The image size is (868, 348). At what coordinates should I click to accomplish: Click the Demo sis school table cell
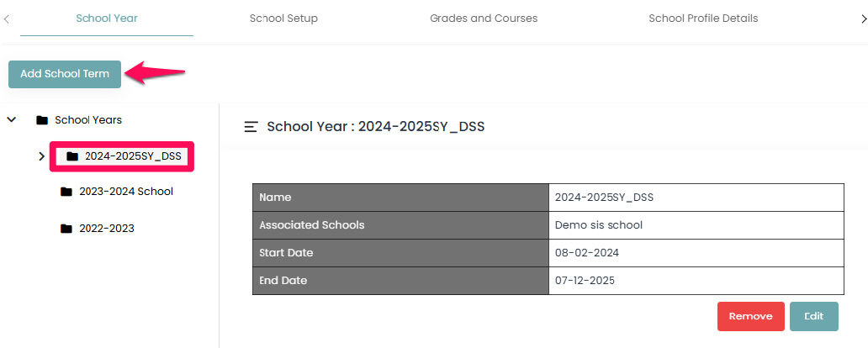point(696,225)
